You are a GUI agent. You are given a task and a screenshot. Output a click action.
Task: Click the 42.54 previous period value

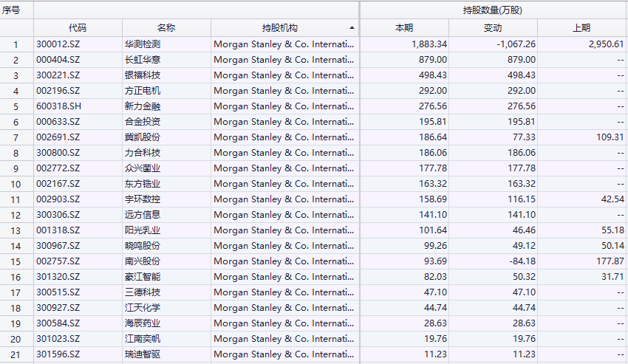(612, 199)
